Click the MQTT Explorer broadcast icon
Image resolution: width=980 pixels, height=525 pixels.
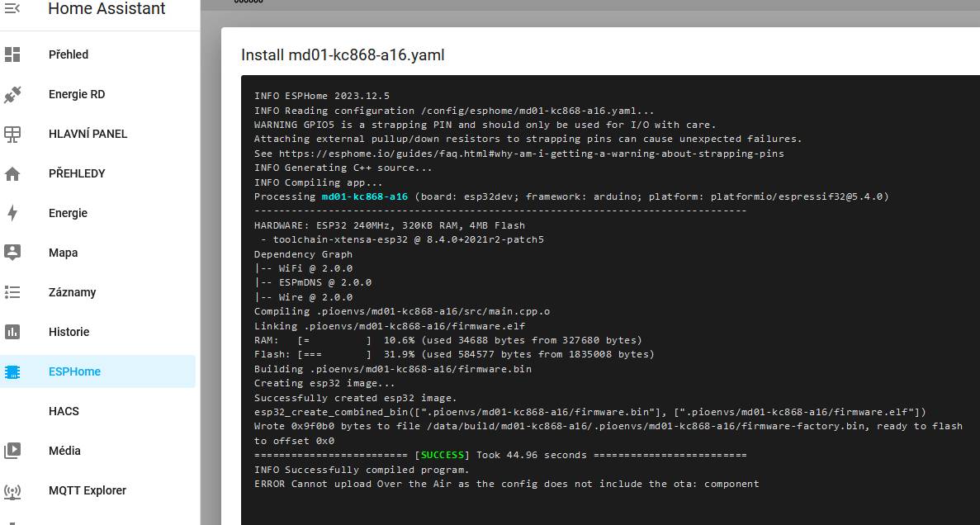pos(12,490)
